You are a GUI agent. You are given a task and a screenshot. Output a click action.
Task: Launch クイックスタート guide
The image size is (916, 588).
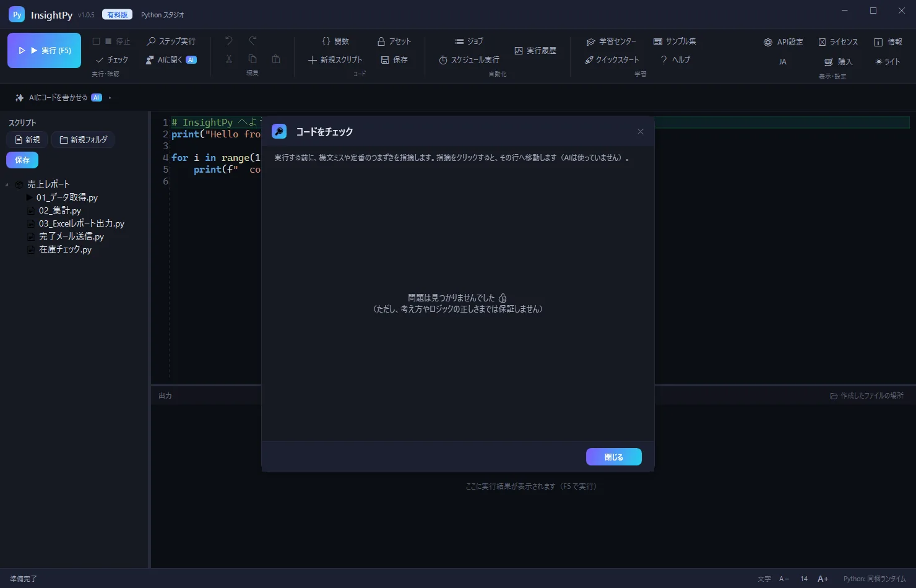pos(611,60)
